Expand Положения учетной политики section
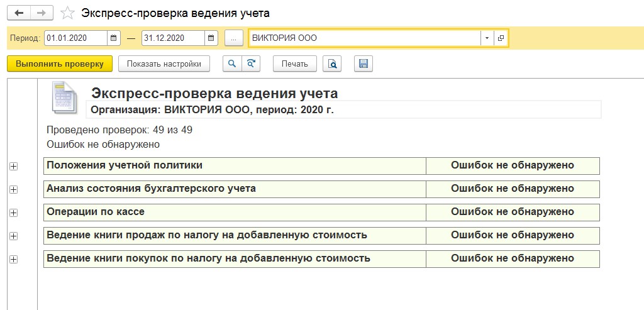Image resolution: width=644 pixels, height=310 pixels. pos(14,166)
